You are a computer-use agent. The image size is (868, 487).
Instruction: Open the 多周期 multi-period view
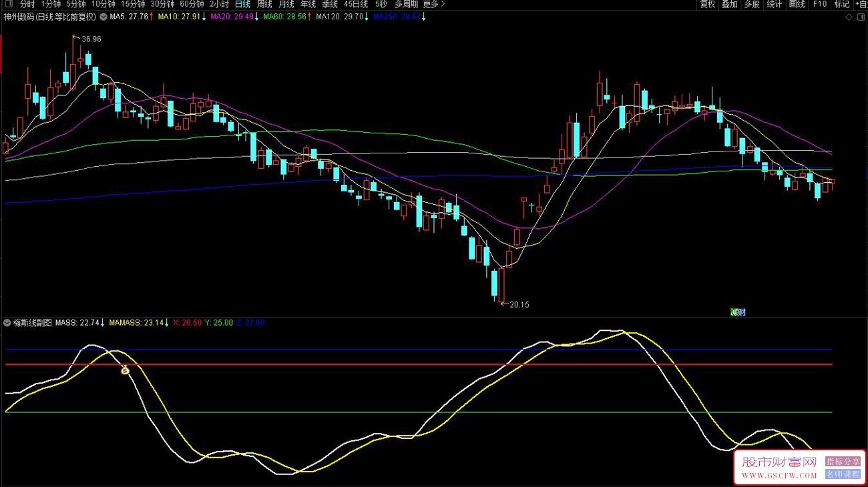406,4
